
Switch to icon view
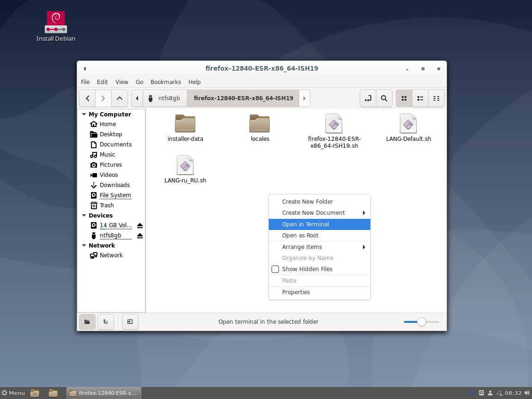404,98
